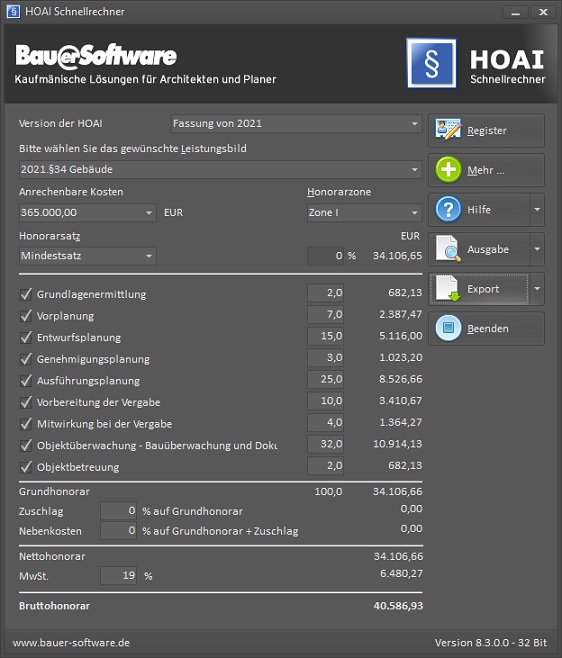Disable Objektbetreuung checkbox
Screen dimensions: 562x658
click(26, 467)
